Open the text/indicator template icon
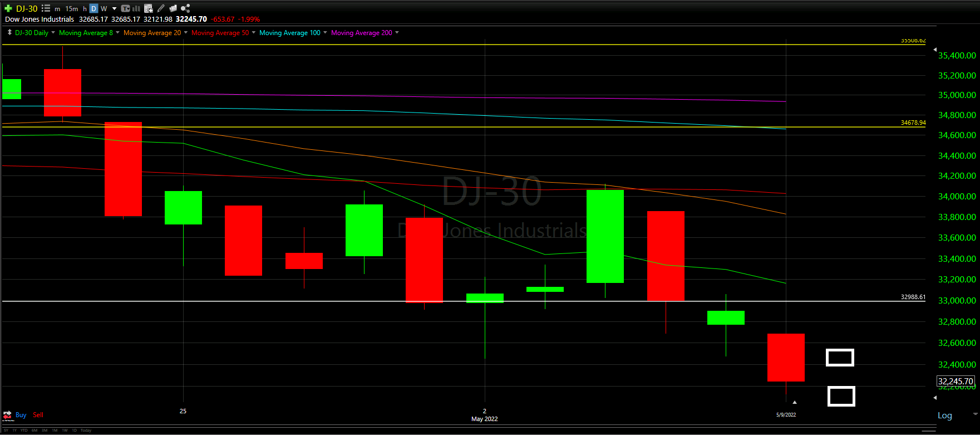The image size is (980, 435). coord(125,8)
